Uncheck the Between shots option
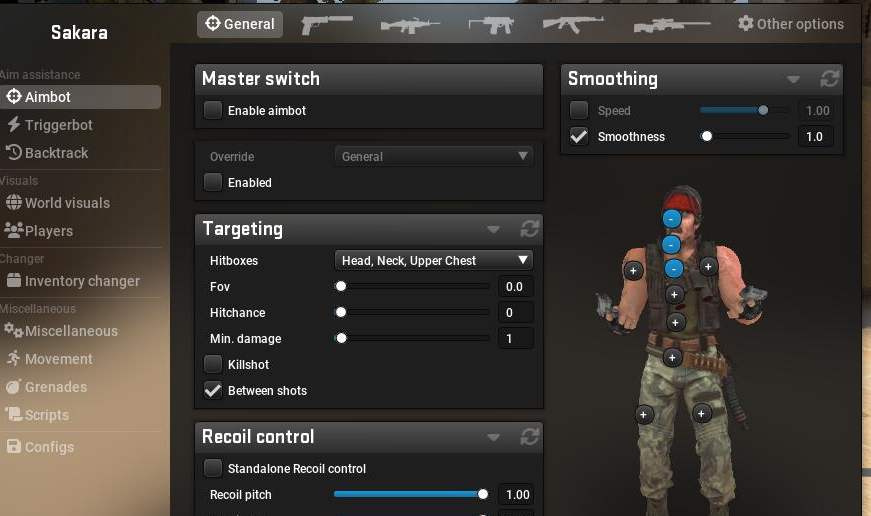The height and width of the screenshot is (516, 871). point(213,390)
